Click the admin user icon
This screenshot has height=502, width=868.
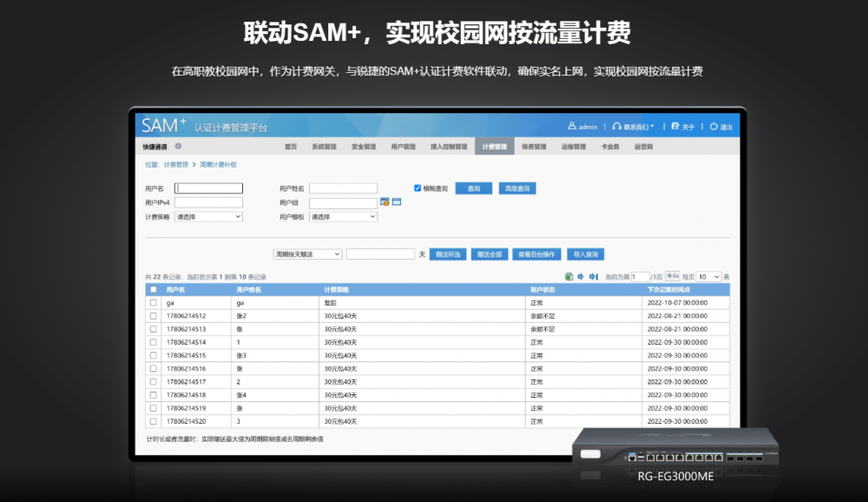(572, 126)
